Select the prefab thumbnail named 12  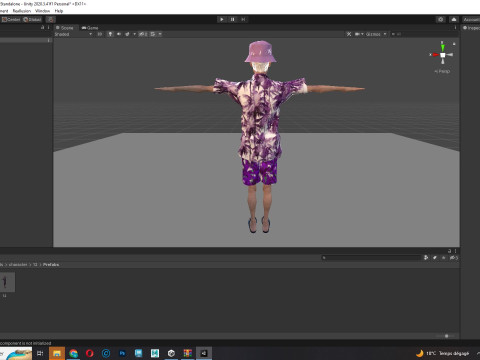7,282
